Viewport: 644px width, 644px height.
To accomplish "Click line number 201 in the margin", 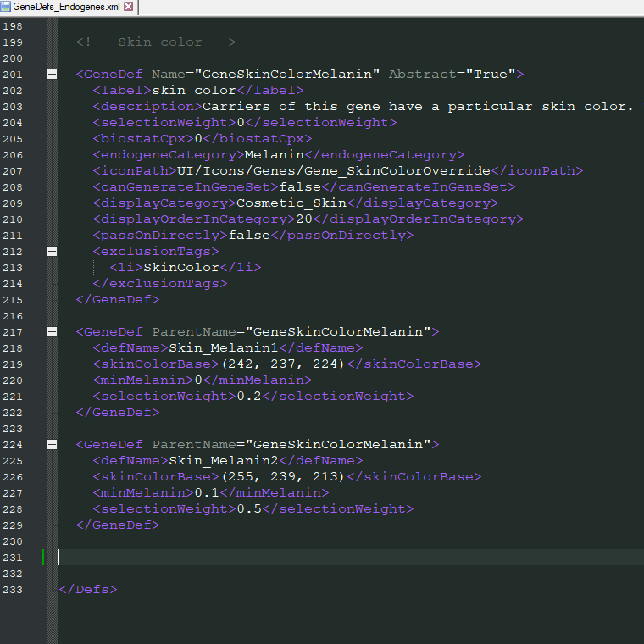I will click(13, 75).
